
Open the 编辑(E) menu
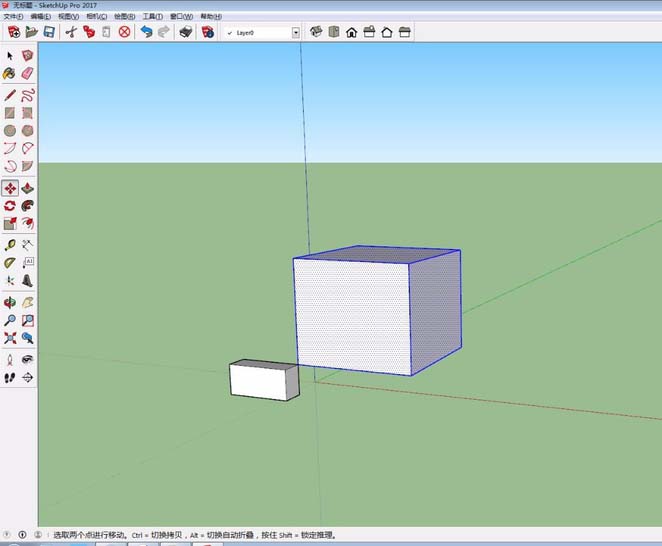tap(41, 16)
